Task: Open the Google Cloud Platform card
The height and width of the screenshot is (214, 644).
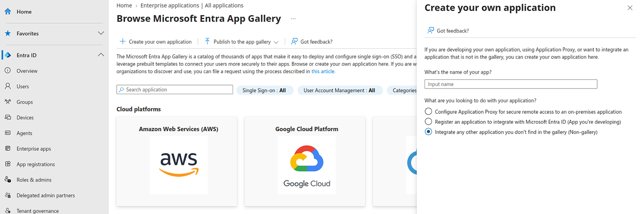Action: 305,161
